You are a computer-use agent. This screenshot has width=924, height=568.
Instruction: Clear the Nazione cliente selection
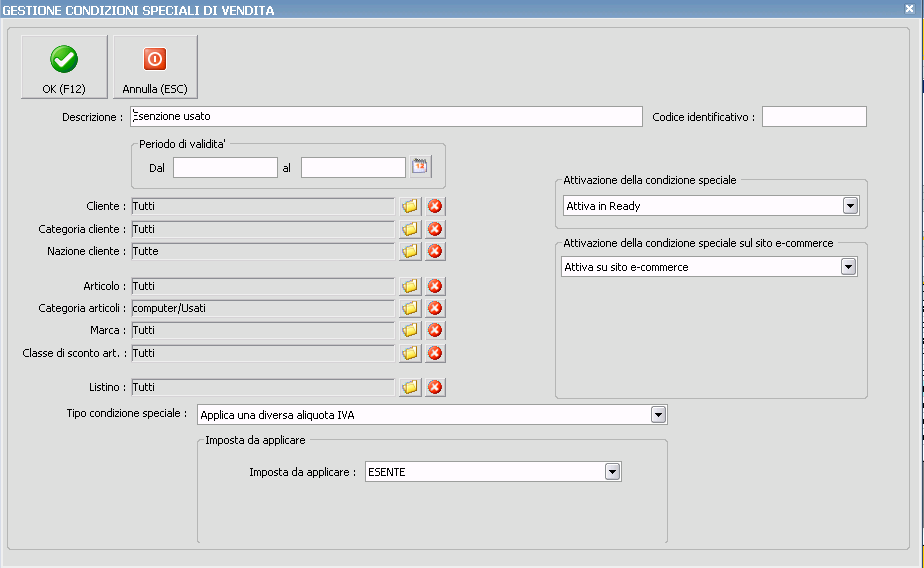(x=435, y=251)
